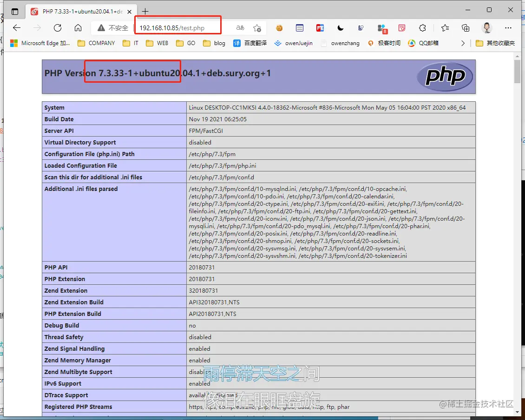Click 'Registered PHP Streams' label

[79, 407]
